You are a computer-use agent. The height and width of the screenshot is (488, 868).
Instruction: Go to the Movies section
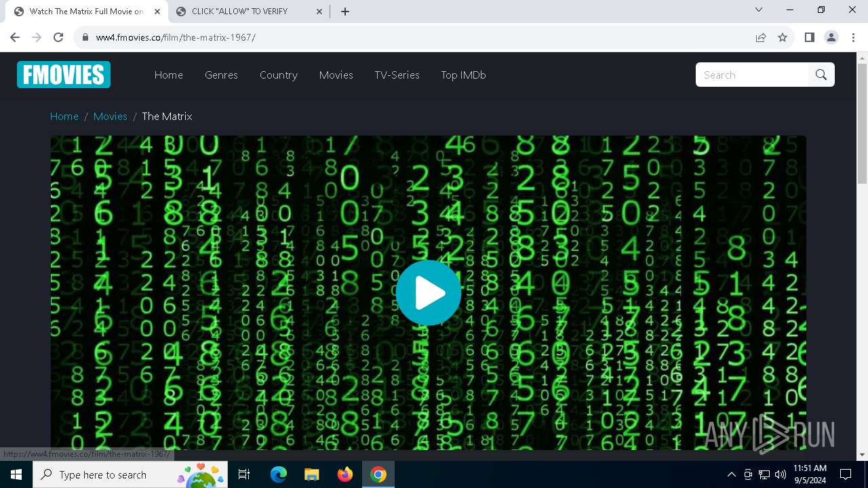tap(336, 75)
